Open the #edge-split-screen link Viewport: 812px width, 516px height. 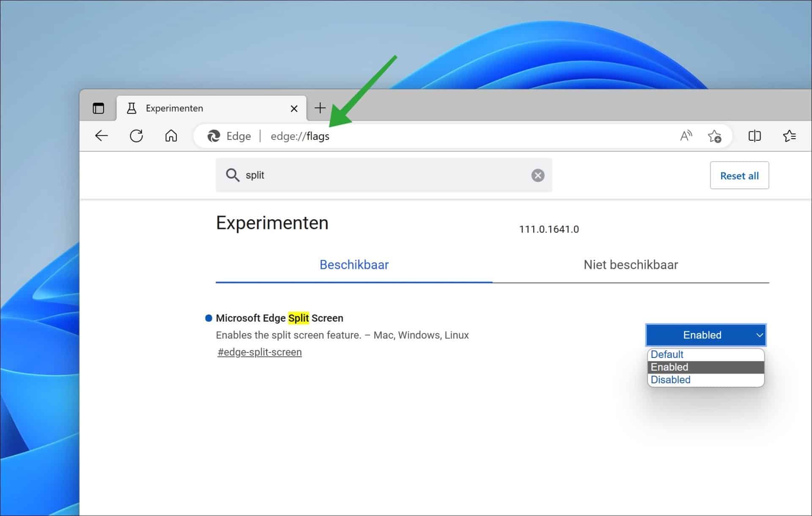(x=259, y=352)
